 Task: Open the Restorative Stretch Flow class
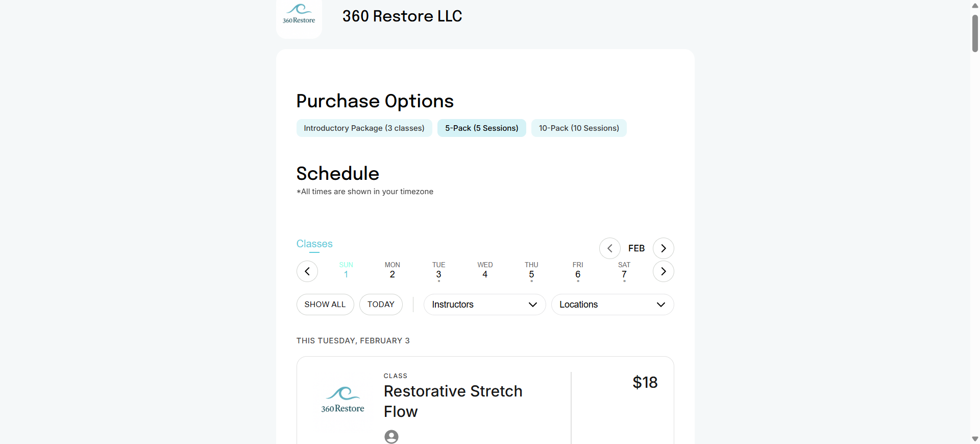point(453,401)
